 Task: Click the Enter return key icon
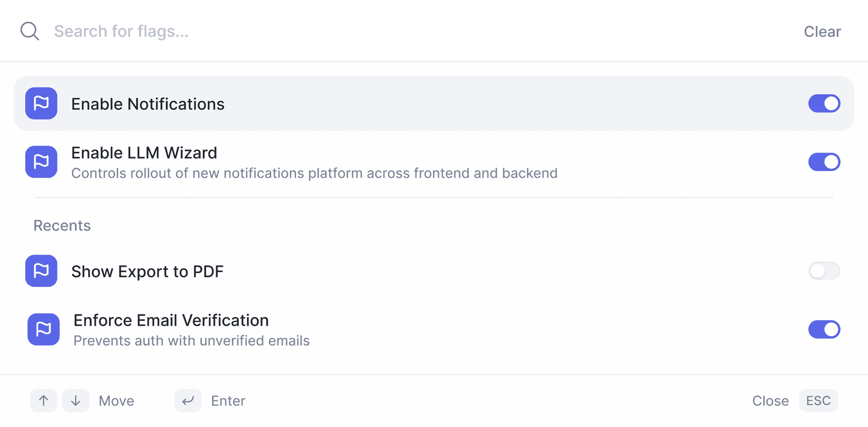[188, 401]
